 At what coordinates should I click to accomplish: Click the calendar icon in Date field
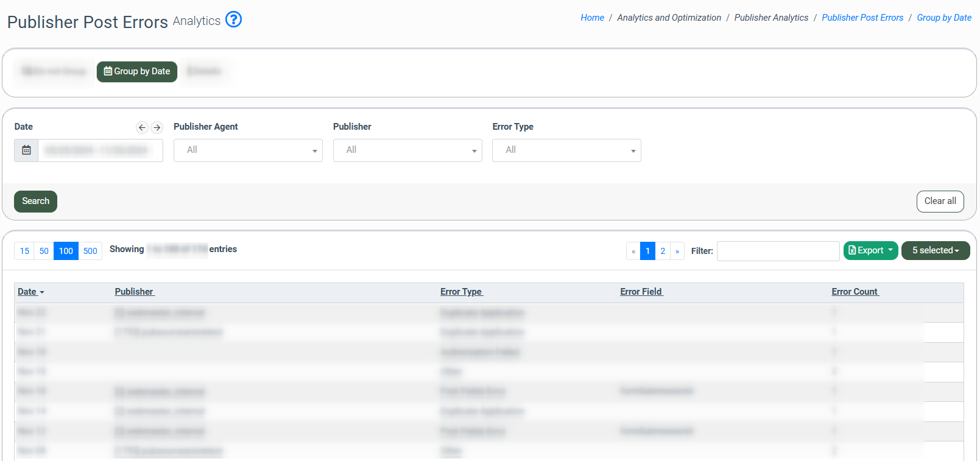26,150
